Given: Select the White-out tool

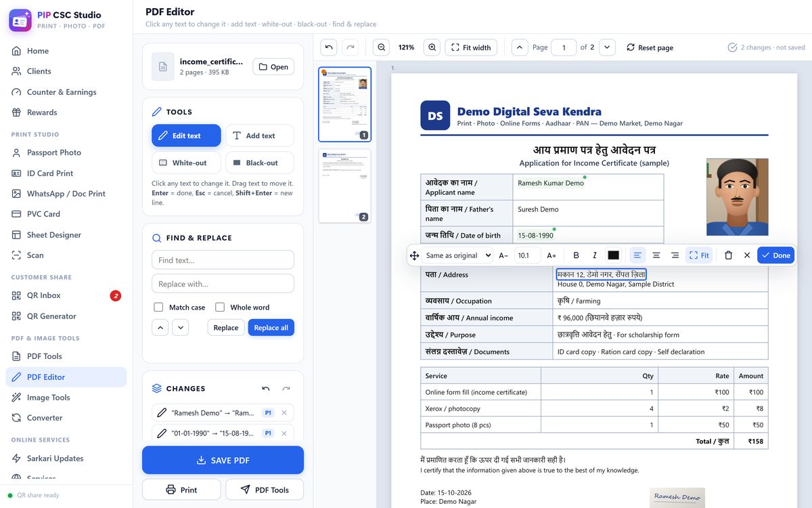Looking at the screenshot, I should pyautogui.click(x=186, y=163).
